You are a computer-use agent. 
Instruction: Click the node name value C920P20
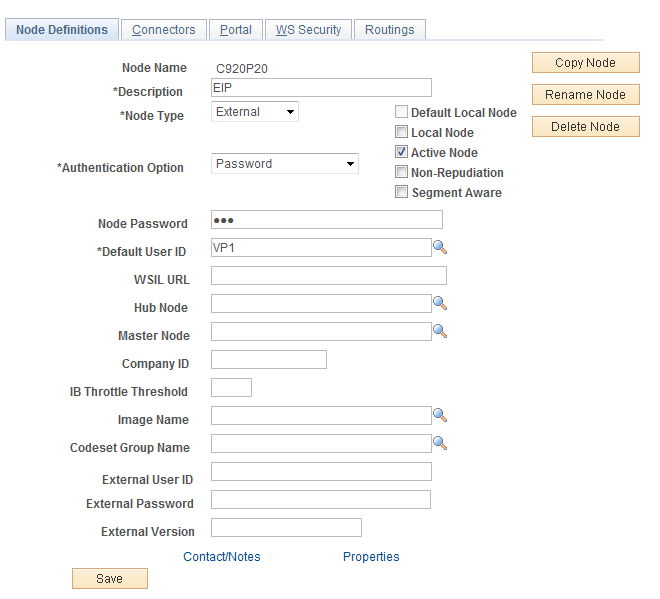[242, 69]
